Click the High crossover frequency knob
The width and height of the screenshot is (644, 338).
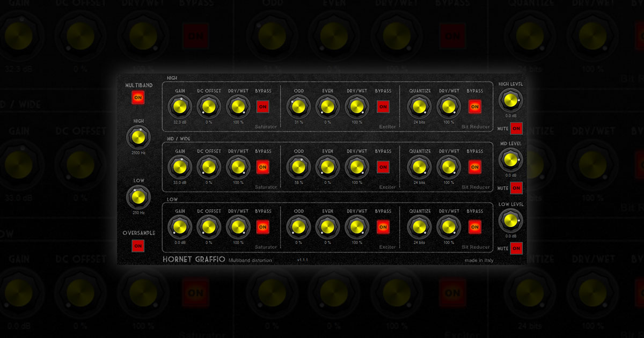tap(138, 138)
